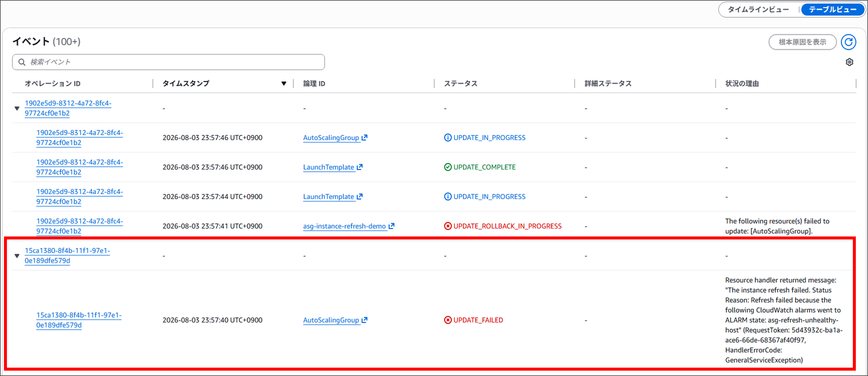Collapse the 15ca1380 operation group
This screenshot has width=868, height=376.
(x=17, y=256)
